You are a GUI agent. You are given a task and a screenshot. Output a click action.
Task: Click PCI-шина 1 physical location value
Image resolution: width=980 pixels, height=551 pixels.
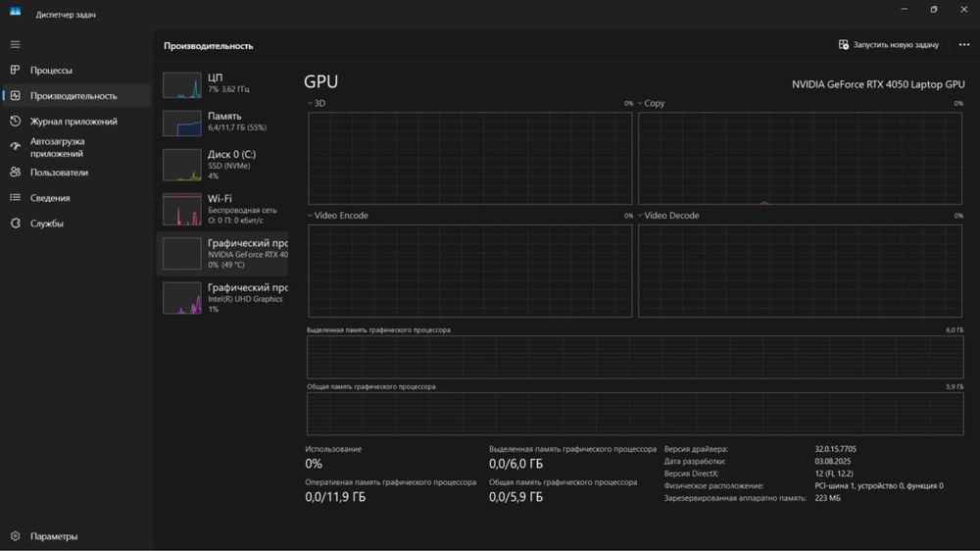[879, 486]
